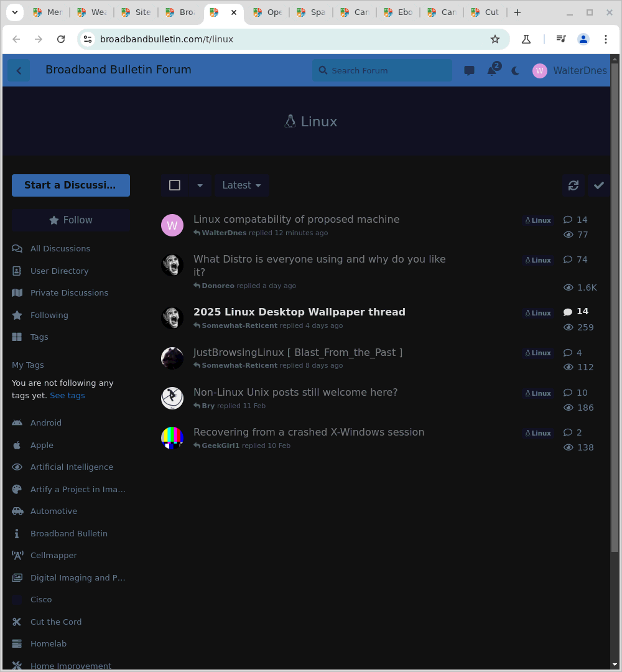Select the Android tag icon
The width and height of the screenshot is (622, 672).
17,422
